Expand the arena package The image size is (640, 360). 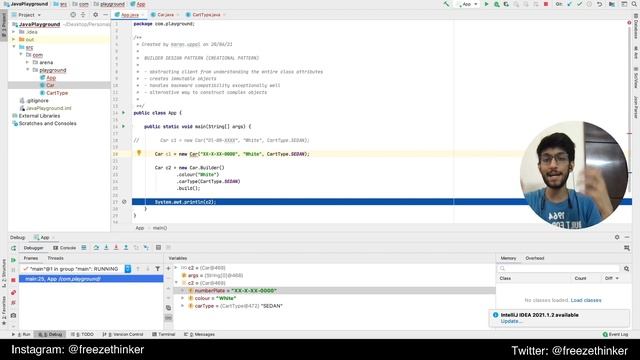(x=27, y=62)
